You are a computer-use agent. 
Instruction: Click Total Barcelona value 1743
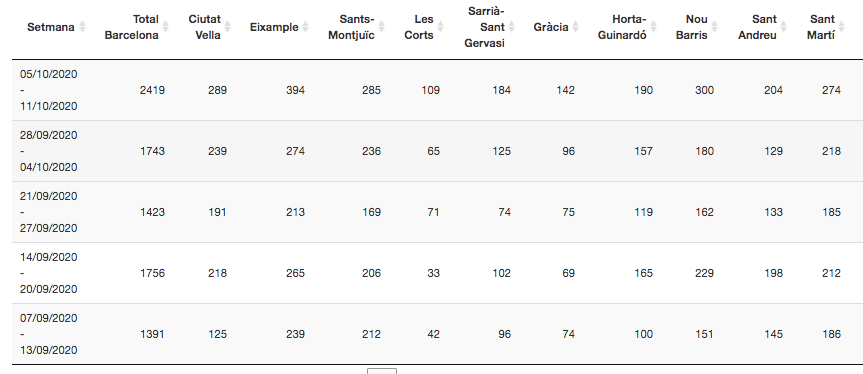click(x=152, y=151)
